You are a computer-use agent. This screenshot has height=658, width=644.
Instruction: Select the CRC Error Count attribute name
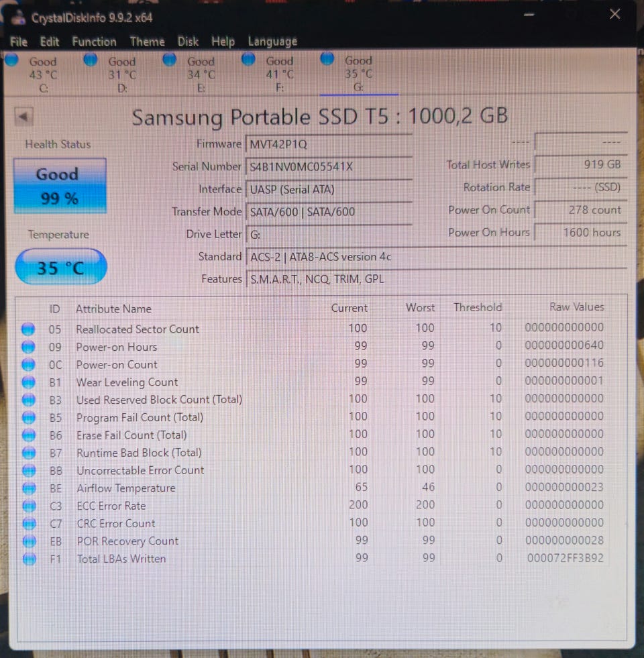(116, 524)
